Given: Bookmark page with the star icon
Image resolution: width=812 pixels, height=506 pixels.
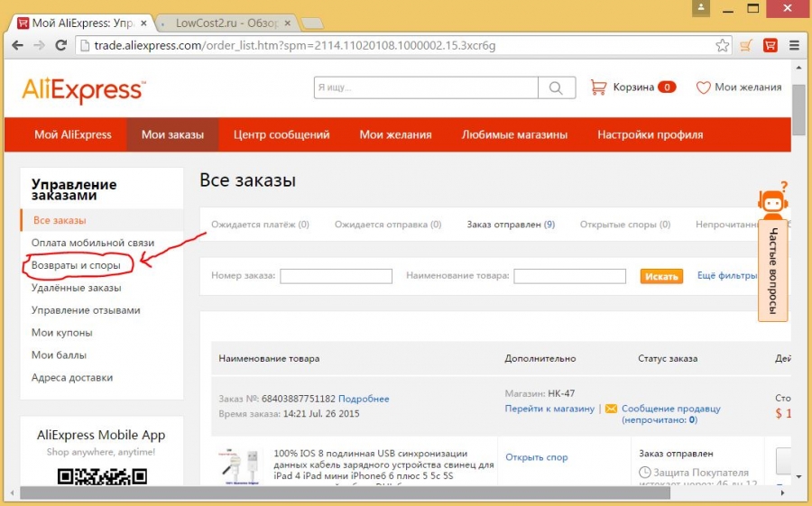Looking at the screenshot, I should tap(723, 46).
